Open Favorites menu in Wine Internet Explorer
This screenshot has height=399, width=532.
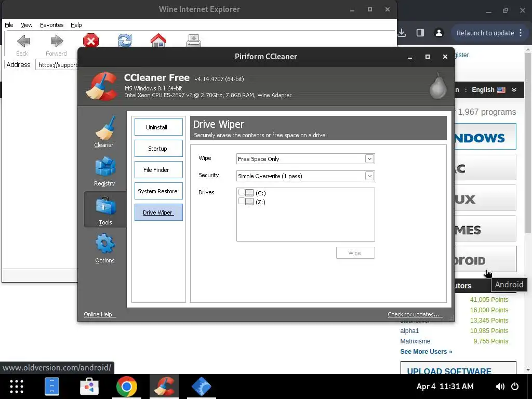click(x=51, y=25)
